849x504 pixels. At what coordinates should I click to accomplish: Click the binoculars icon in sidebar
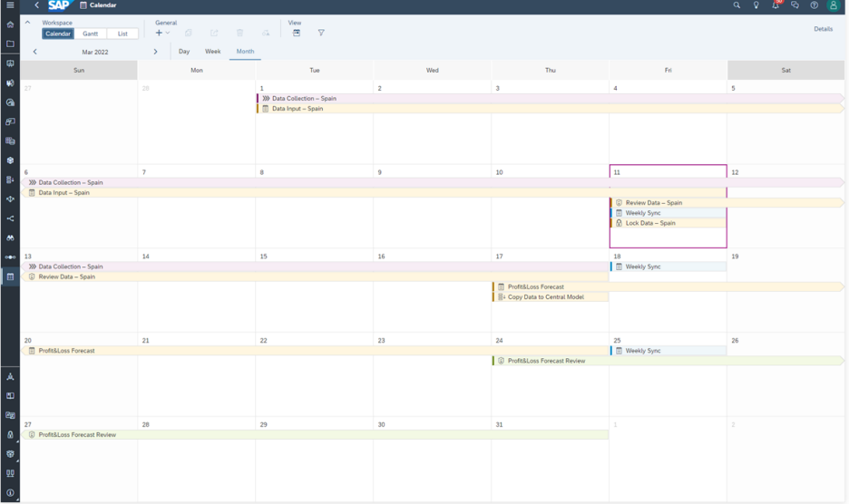pos(10,237)
